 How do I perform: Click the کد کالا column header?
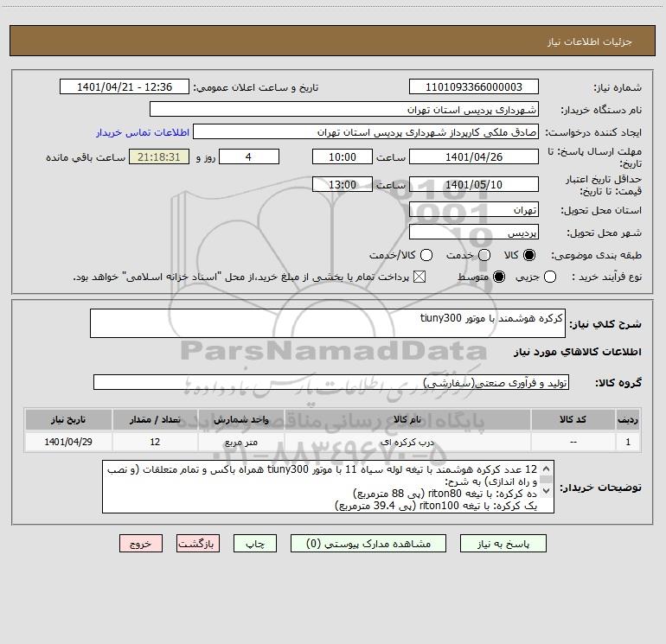573,419
